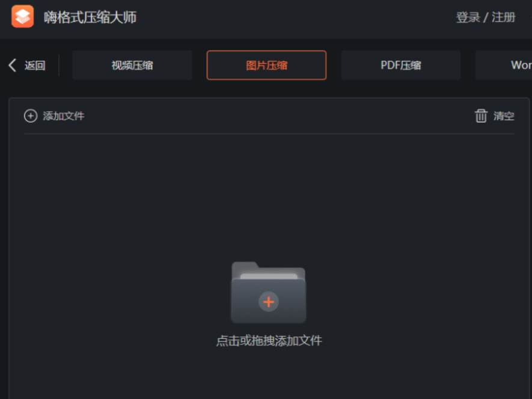This screenshot has width=532, height=399.
Task: Click the 注册 register link
Action: tap(504, 17)
